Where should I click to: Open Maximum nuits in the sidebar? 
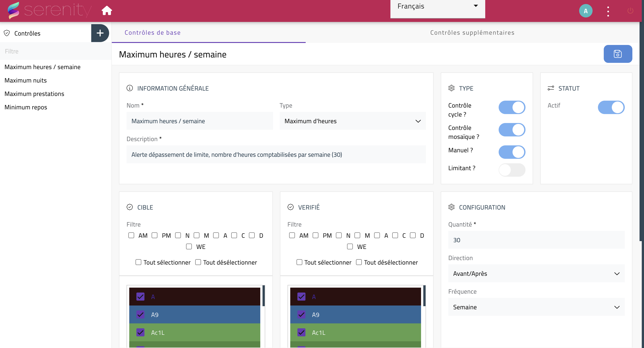[25, 80]
